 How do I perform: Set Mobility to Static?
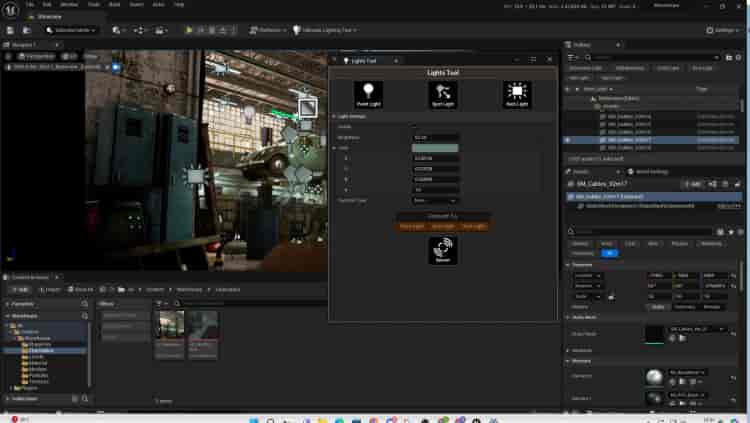(x=658, y=307)
